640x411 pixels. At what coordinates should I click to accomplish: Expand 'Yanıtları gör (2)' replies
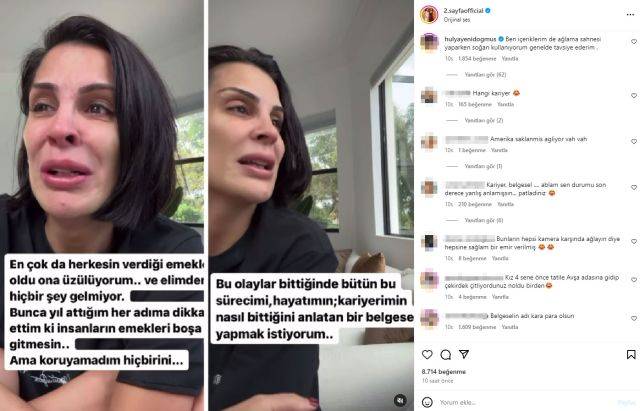tap(484, 120)
